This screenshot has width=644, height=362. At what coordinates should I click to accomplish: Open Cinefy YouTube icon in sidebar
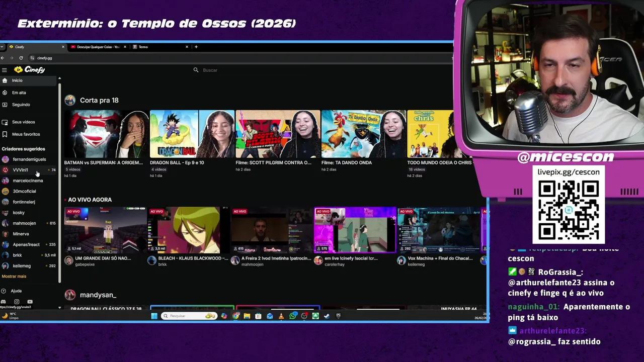(30, 302)
